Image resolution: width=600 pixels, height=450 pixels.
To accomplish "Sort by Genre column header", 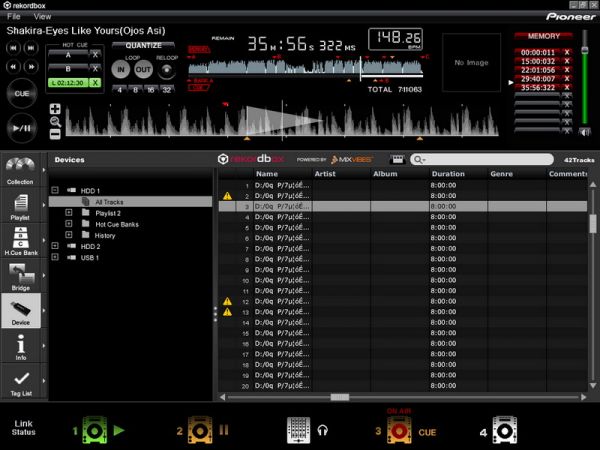I will point(517,174).
